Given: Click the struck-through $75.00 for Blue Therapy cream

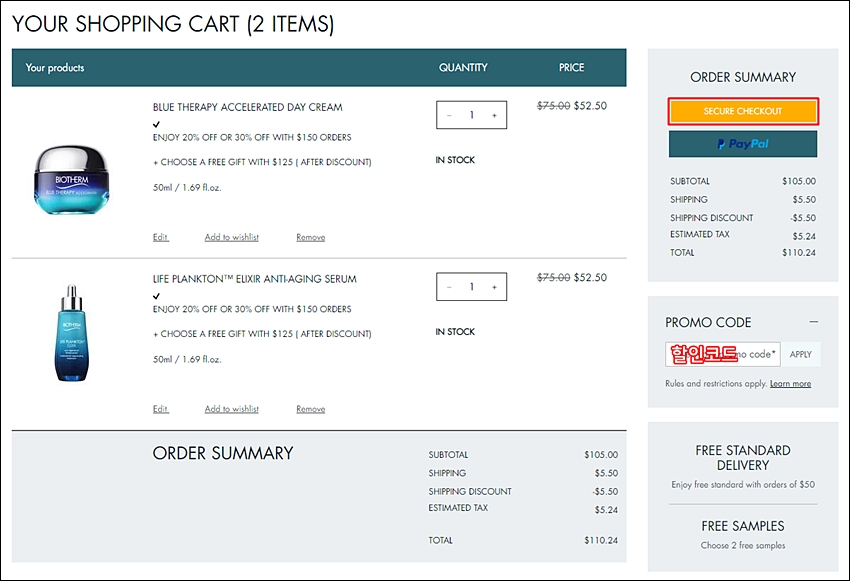Looking at the screenshot, I should [x=553, y=106].
